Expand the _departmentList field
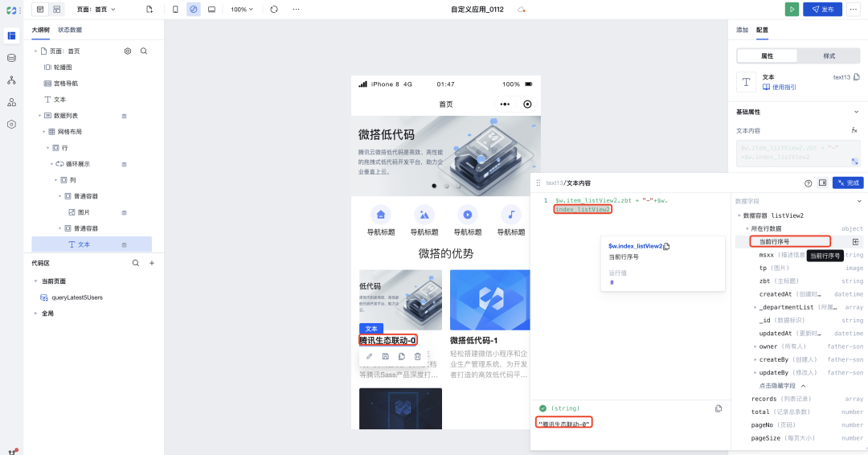Screen dimensions: 868x455 coord(755,307)
